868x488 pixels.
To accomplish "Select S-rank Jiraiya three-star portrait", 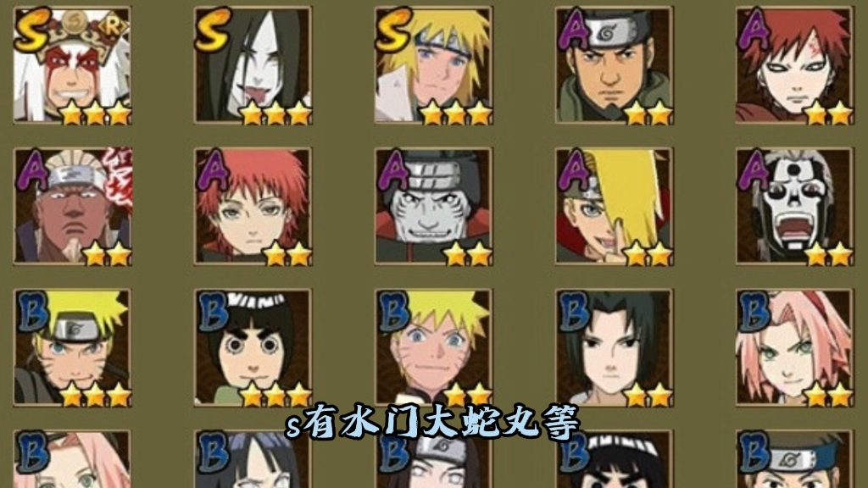I will [73, 65].
